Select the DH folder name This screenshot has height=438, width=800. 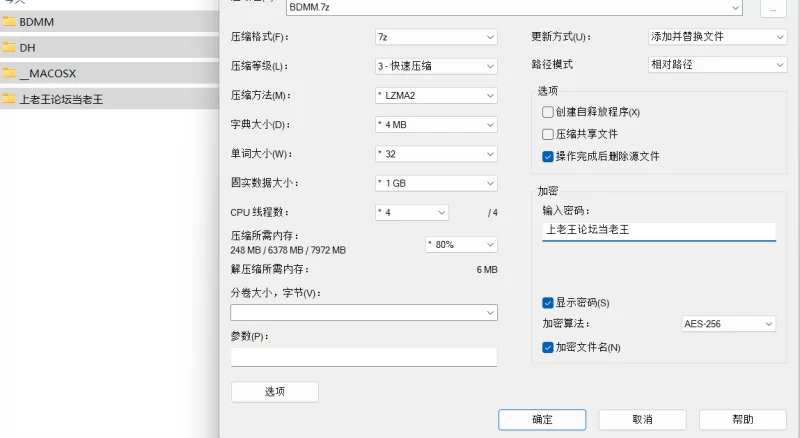point(28,48)
